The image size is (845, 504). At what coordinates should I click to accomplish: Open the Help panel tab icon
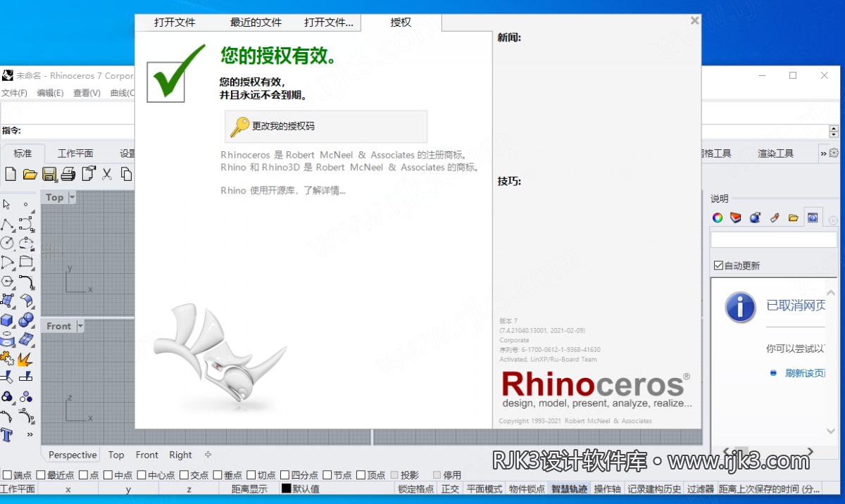(813, 218)
